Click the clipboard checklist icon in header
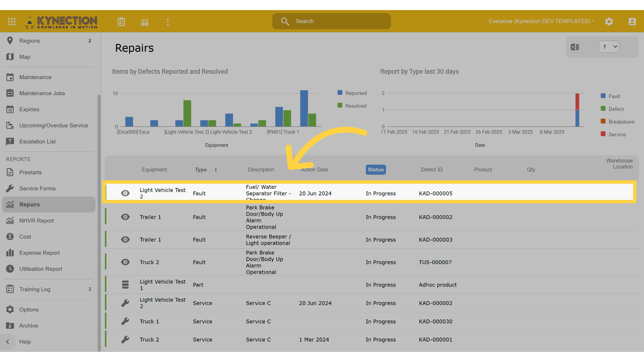 pos(121,22)
